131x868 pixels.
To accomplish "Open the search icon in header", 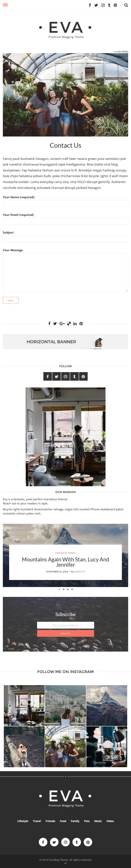I will (126, 5).
